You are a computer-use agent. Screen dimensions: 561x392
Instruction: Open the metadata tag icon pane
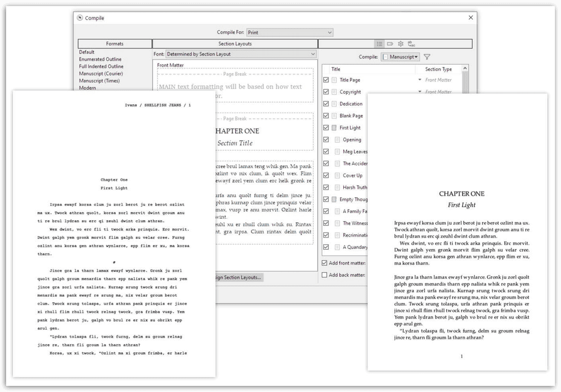pyautogui.click(x=390, y=44)
